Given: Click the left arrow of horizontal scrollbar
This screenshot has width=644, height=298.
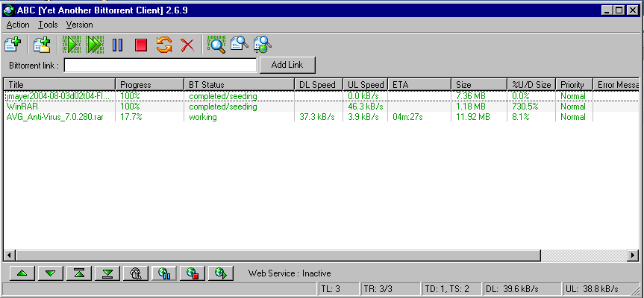Looking at the screenshot, I should (9, 255).
